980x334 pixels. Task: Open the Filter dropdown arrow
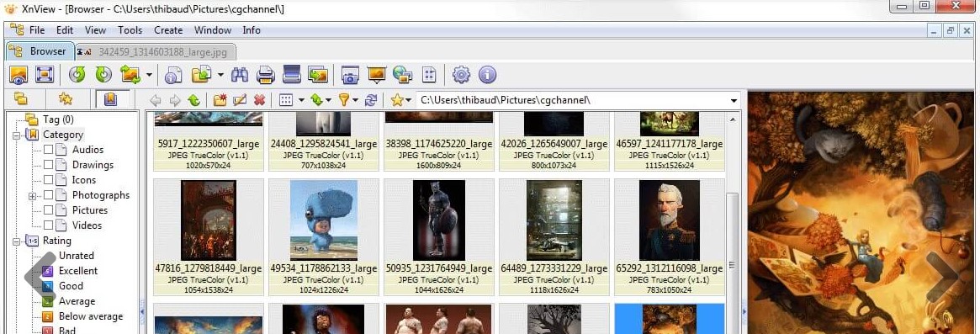[x=356, y=100]
